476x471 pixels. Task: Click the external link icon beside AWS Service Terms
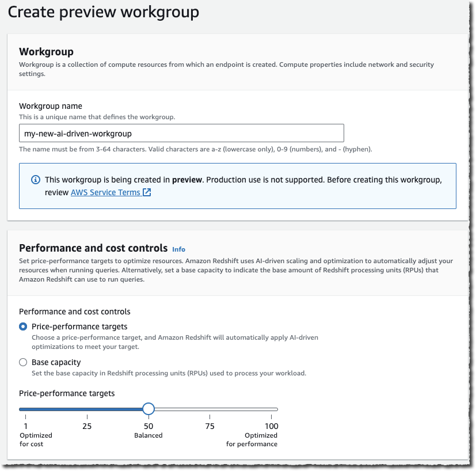(146, 192)
